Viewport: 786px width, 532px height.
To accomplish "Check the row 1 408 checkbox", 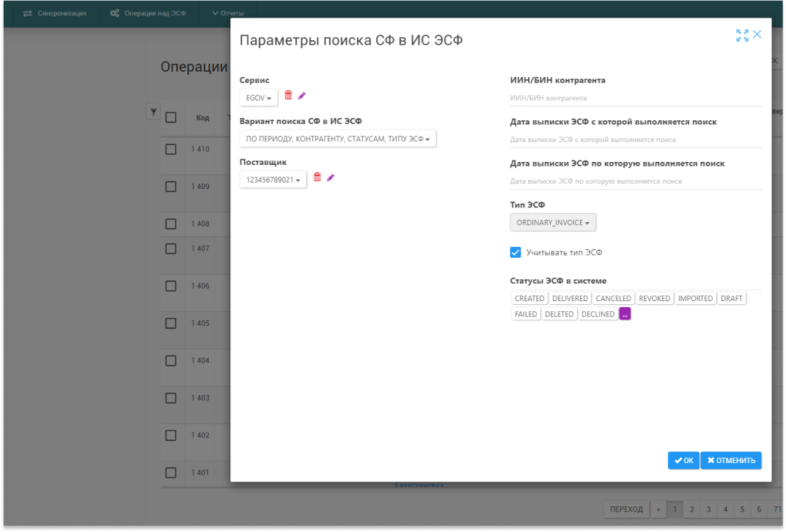I will [171, 224].
